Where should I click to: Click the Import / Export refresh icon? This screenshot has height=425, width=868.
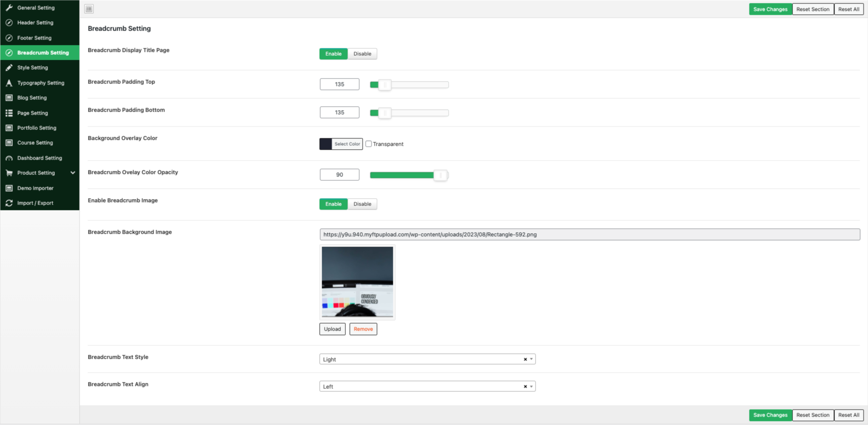9,203
